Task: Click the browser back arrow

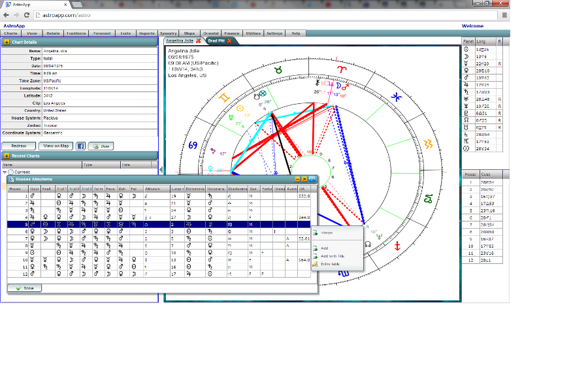Action: [x=6, y=14]
